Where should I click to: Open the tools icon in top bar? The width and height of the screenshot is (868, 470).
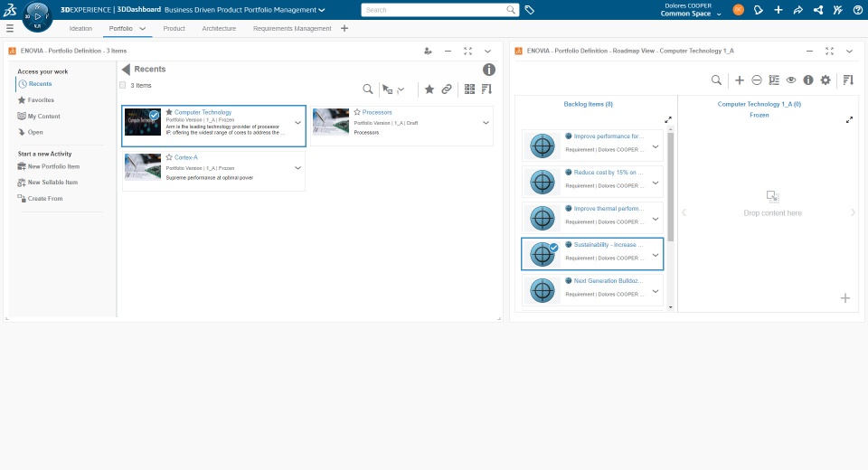pyautogui.click(x=837, y=10)
